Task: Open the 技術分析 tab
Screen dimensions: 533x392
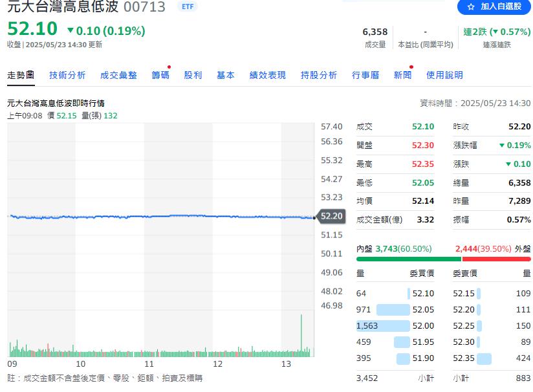Action: point(67,75)
